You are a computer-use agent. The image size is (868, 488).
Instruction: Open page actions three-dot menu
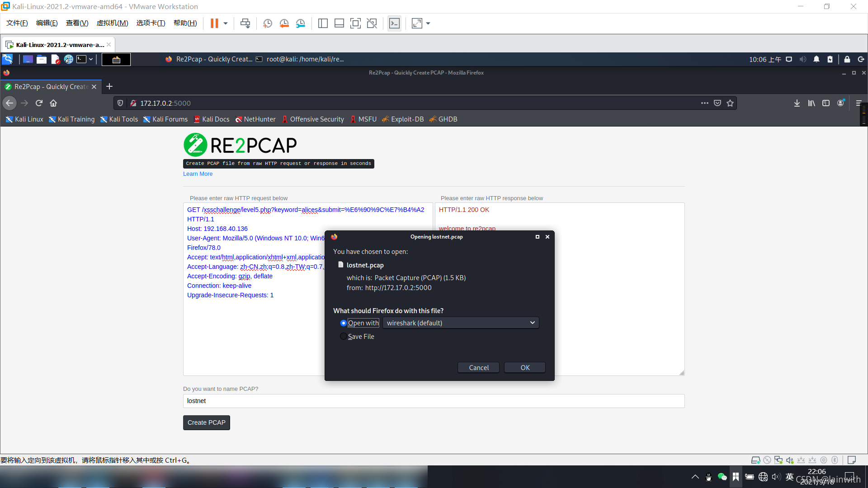tap(705, 103)
